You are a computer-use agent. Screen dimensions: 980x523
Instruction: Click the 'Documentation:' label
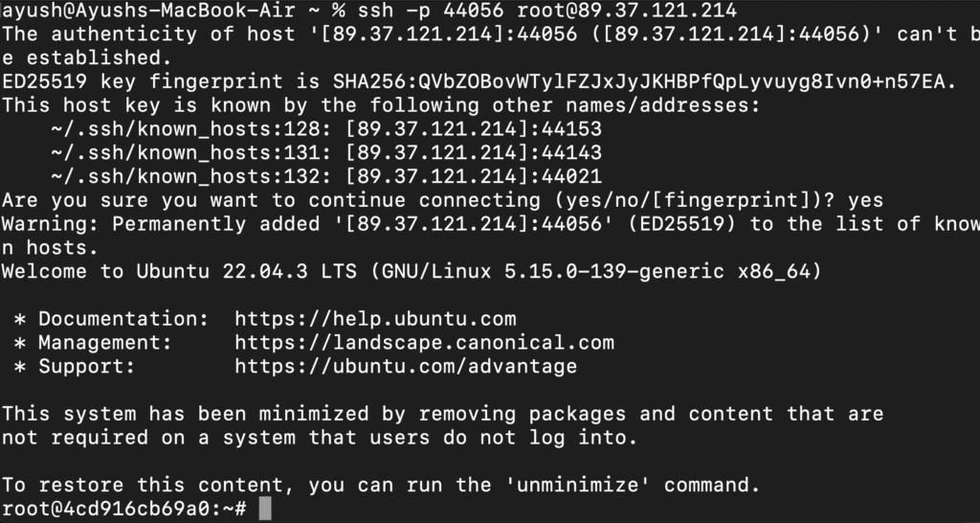click(105, 319)
